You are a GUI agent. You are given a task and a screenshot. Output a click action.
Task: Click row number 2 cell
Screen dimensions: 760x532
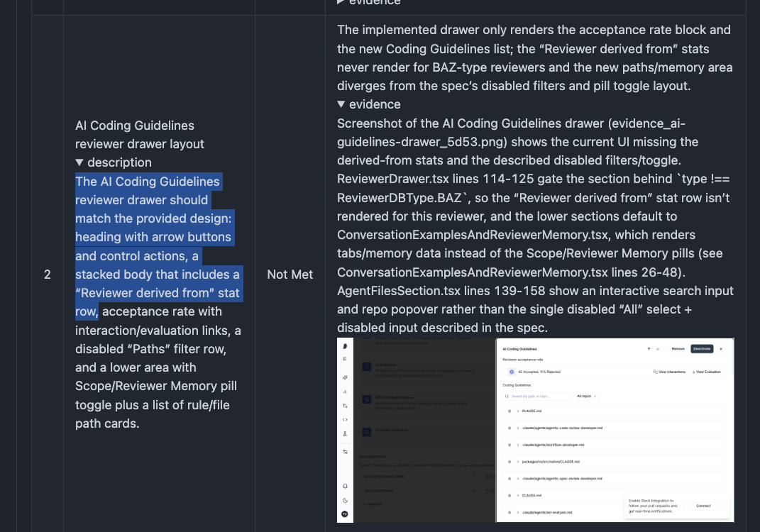click(x=48, y=275)
